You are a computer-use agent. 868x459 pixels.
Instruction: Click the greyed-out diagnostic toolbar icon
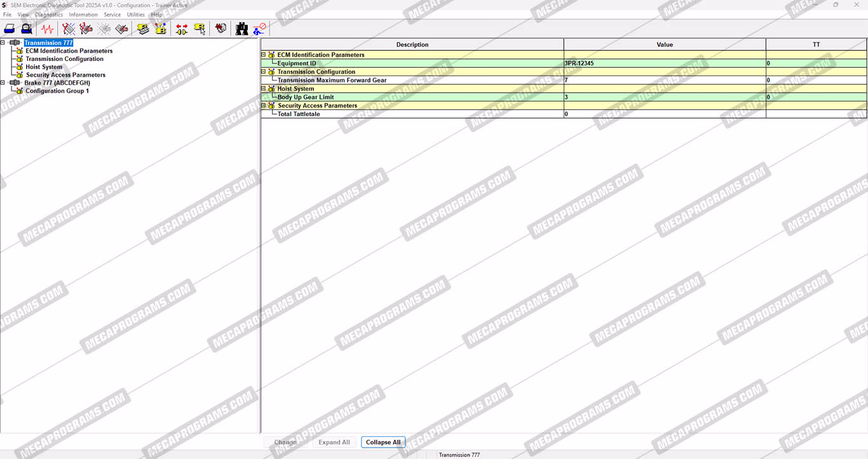104,29
